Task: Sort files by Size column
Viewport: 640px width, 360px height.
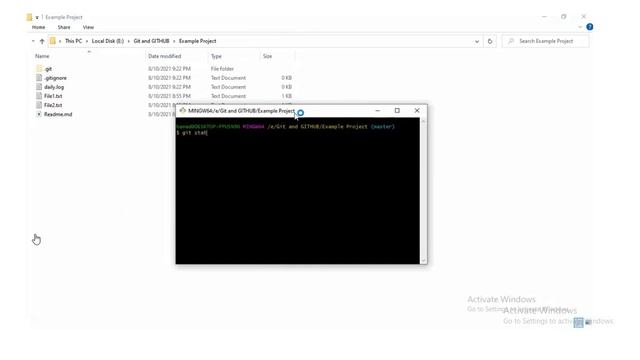Action: click(x=267, y=56)
